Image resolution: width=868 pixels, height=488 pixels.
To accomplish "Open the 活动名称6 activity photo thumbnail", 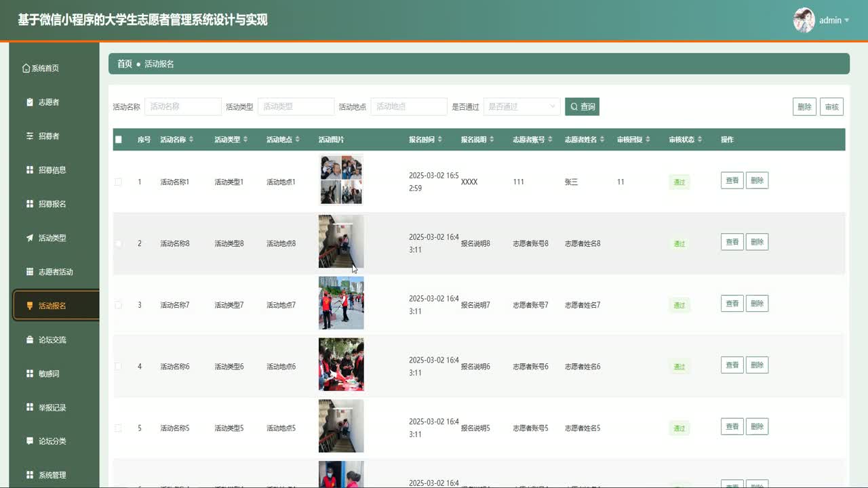I will pyautogui.click(x=341, y=365).
